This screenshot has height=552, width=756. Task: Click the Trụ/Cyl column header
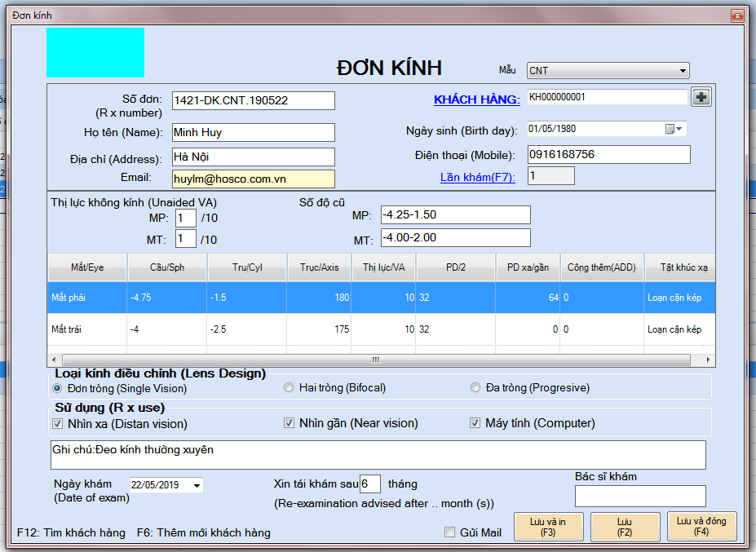coord(247,267)
